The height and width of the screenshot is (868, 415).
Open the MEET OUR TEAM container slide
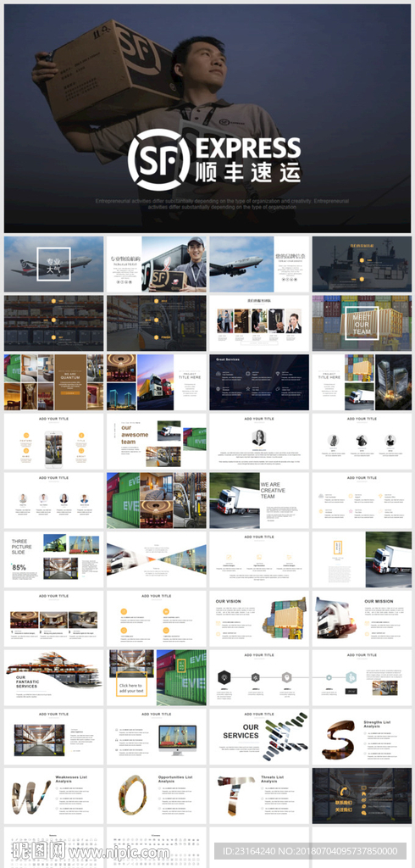[x=362, y=323]
